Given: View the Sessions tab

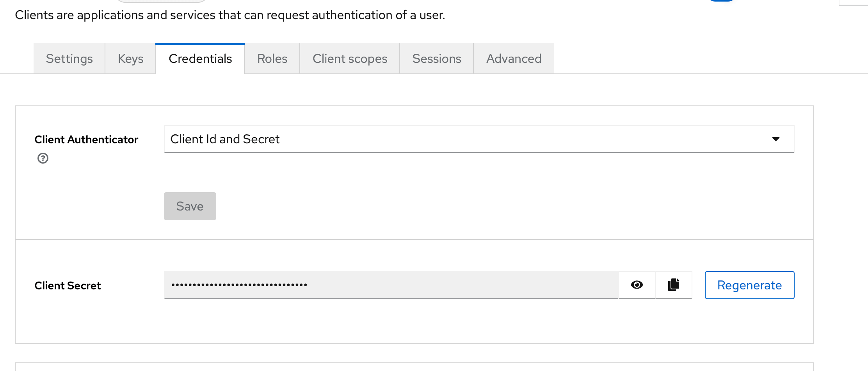Looking at the screenshot, I should tap(436, 59).
